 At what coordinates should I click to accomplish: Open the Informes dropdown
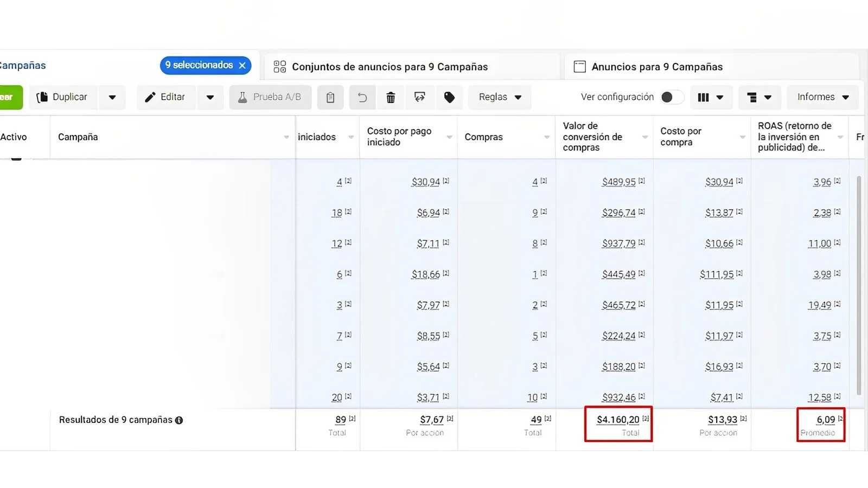tap(822, 98)
